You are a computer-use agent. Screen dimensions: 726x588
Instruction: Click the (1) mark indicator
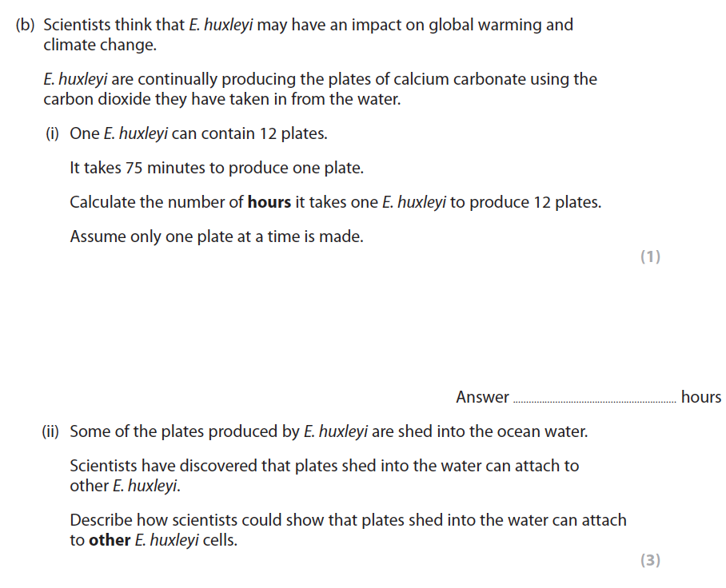(x=650, y=256)
